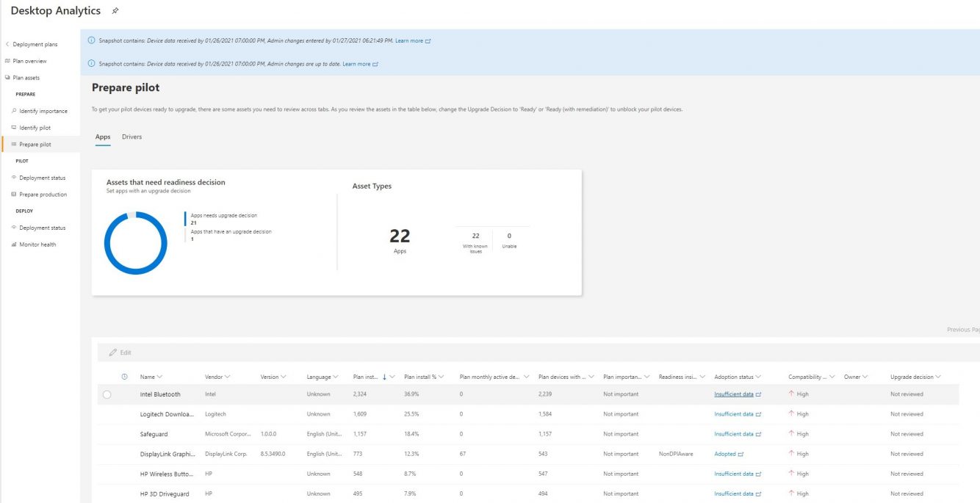The image size is (980, 503).
Task: Select the Plan assets icon
Action: 7,77
